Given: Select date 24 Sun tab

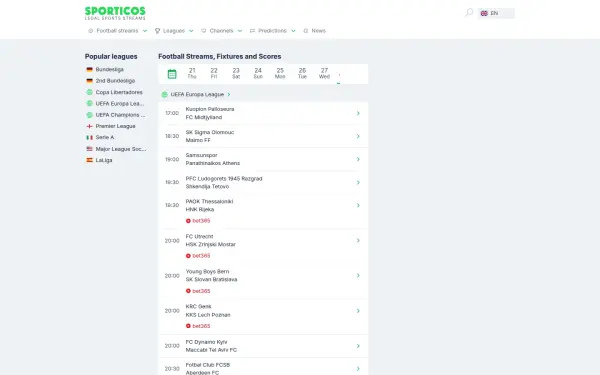Looking at the screenshot, I should pos(258,73).
